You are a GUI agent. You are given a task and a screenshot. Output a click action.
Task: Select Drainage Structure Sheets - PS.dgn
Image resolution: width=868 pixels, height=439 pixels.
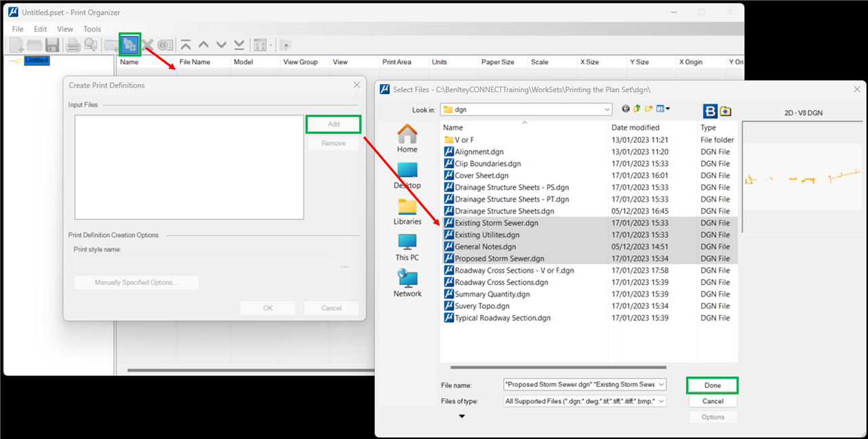[512, 187]
